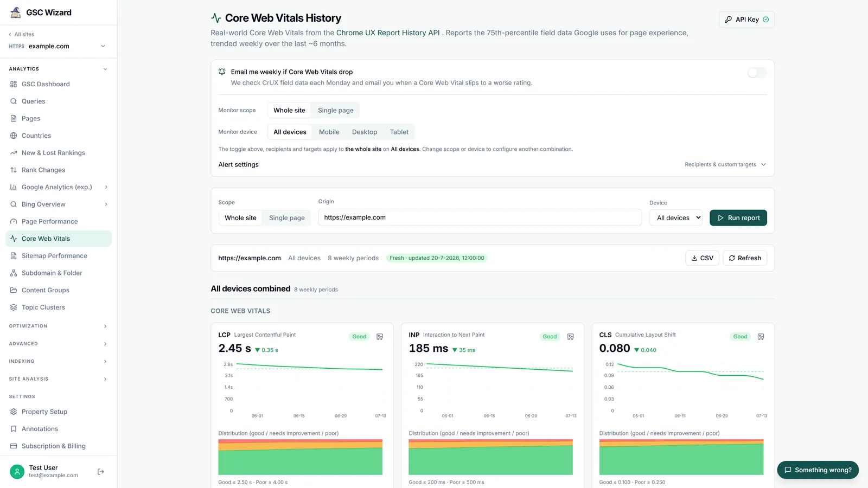Collapse the Analytics section
The width and height of the screenshot is (868, 488).
(x=59, y=69)
